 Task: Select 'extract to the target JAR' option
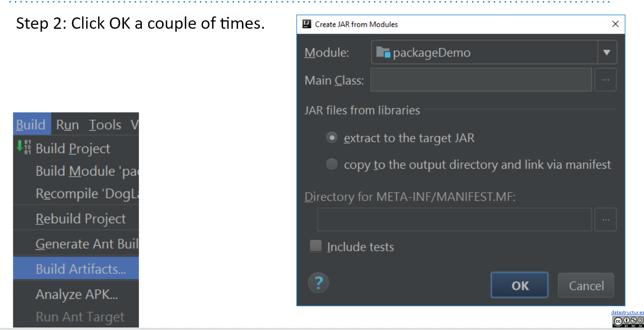point(332,138)
